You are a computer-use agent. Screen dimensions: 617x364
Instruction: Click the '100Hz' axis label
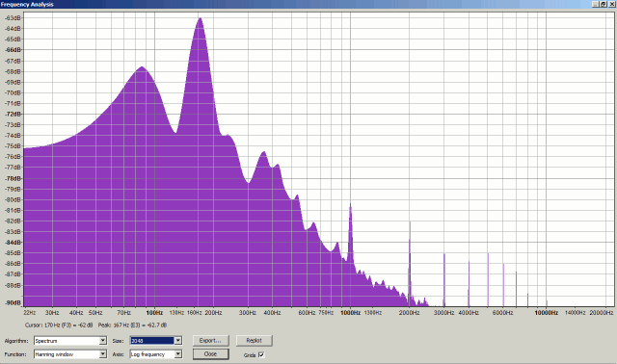pyautogui.click(x=154, y=313)
